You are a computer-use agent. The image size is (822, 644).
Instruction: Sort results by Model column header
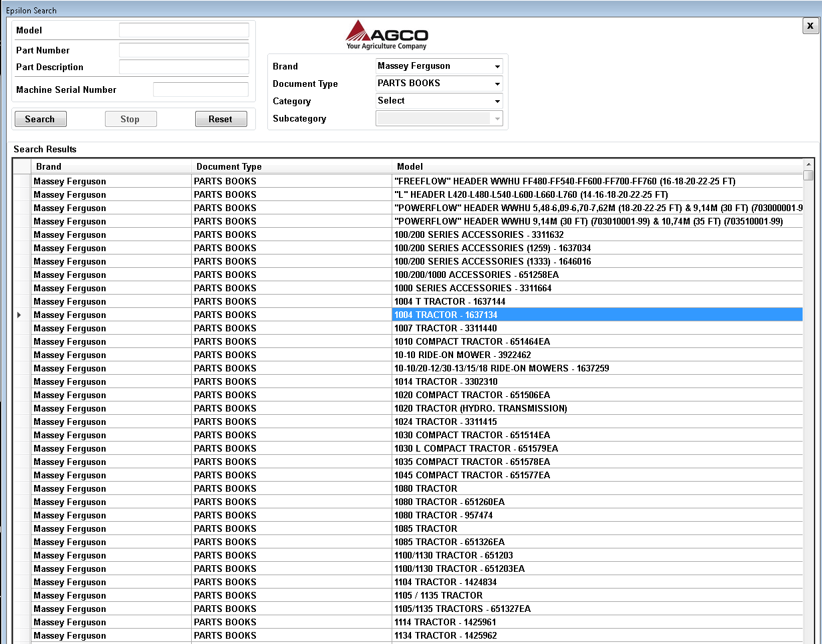tap(597, 167)
